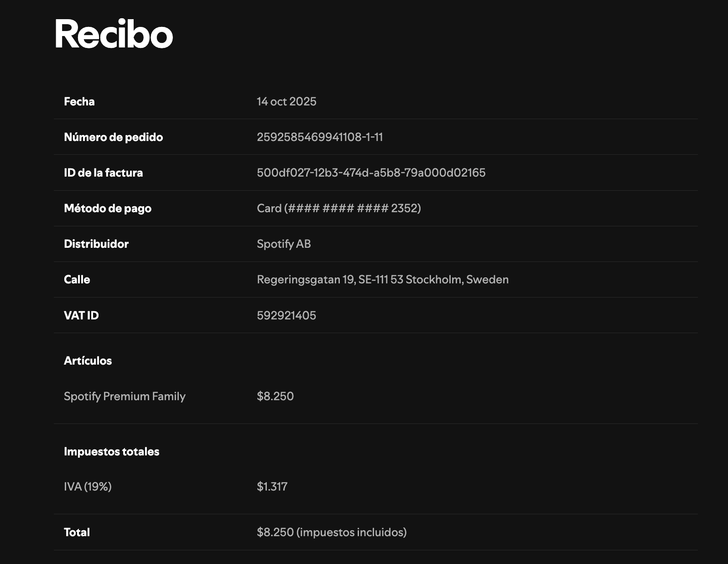Click the Spotify Premium Family item
Screen dimensions: 728x564
point(125,396)
